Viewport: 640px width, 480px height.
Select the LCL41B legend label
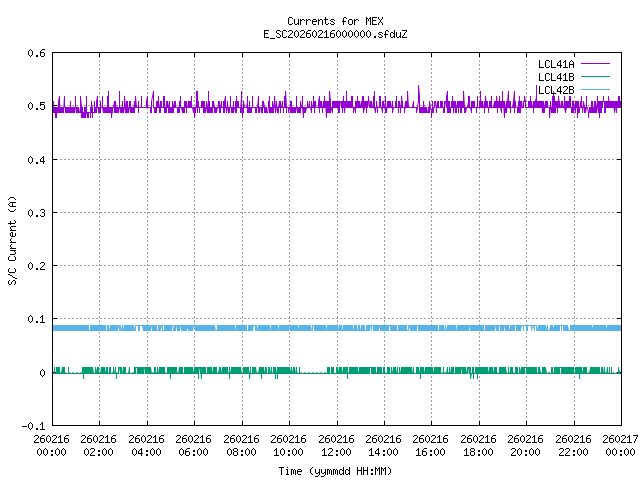click(555, 77)
